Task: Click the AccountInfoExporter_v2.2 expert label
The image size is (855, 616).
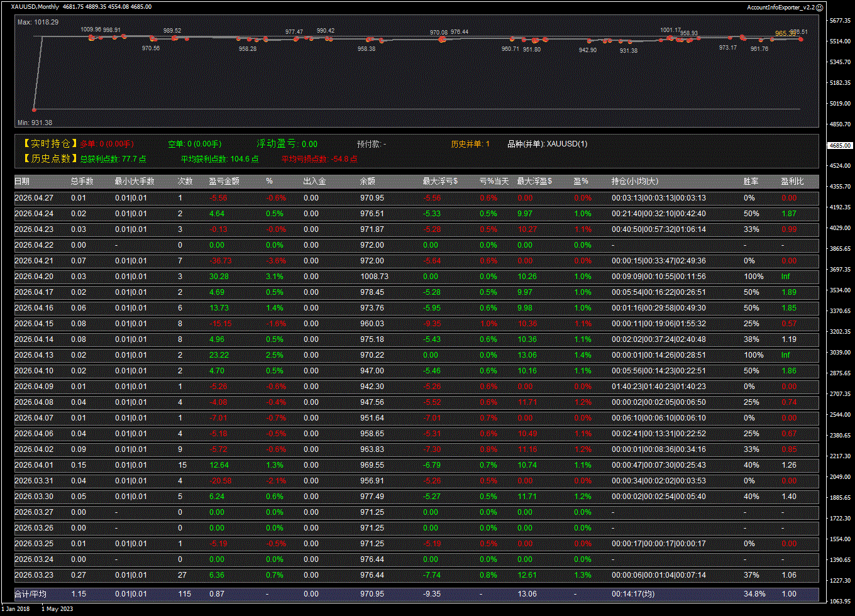Action: pos(780,8)
